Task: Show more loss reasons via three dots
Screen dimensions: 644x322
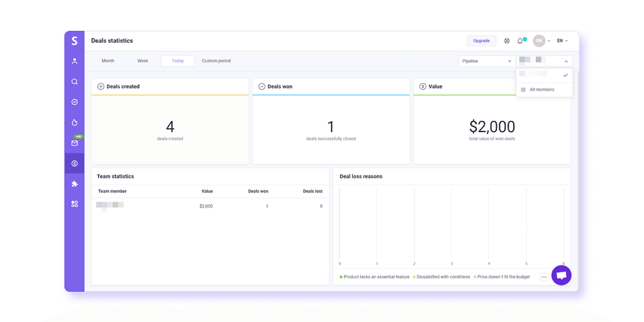Action: tap(544, 277)
